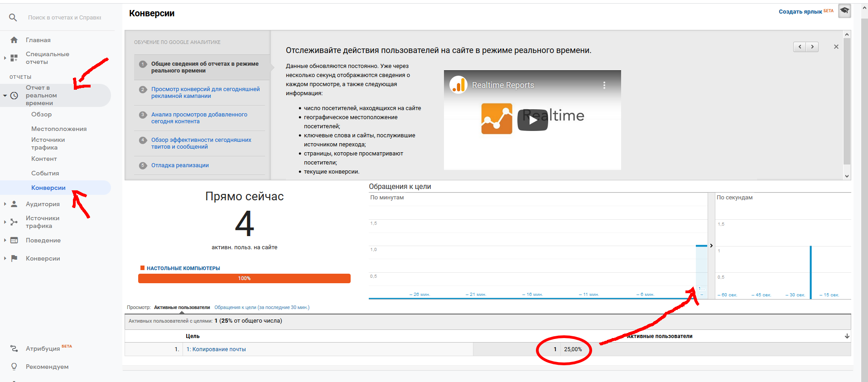
Task: Click the graduation cap education icon
Action: tap(844, 11)
